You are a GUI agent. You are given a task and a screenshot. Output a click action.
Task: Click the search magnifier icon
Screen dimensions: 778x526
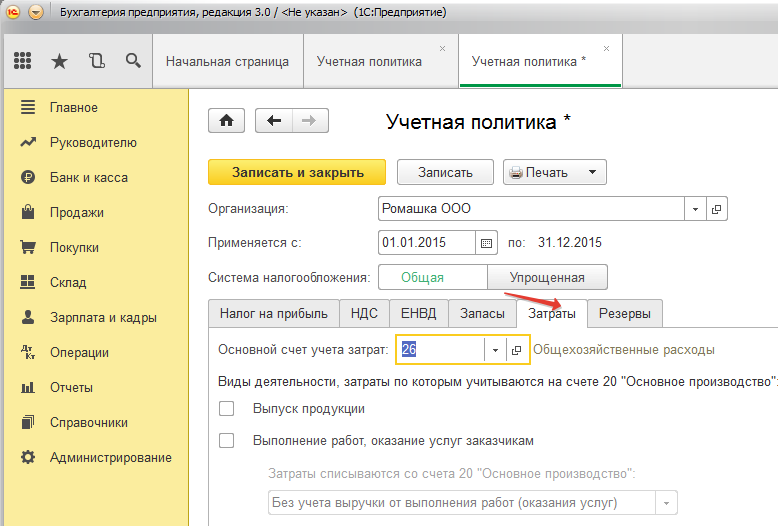[133, 61]
